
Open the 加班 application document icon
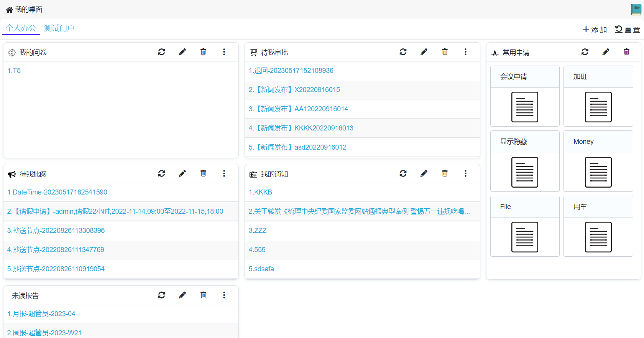[x=598, y=107]
